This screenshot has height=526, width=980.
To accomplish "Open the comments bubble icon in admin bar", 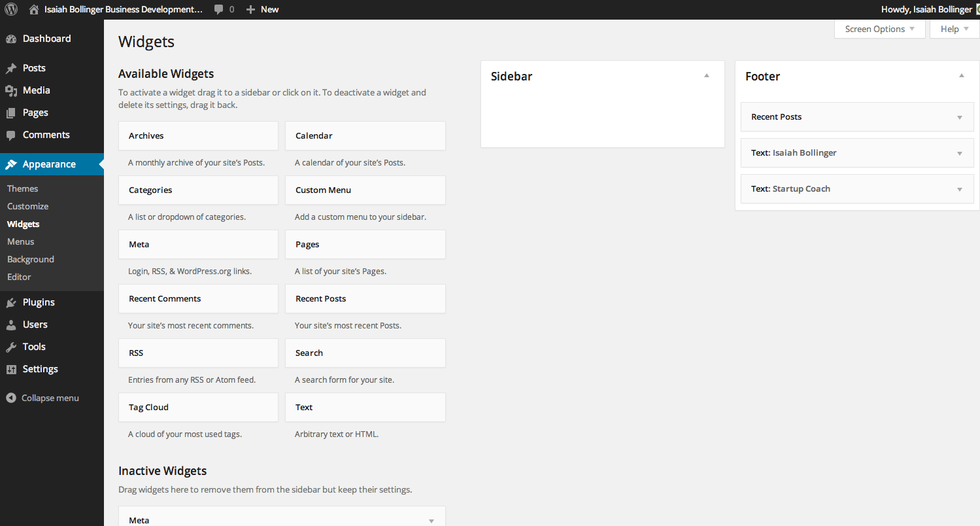I will [x=219, y=9].
